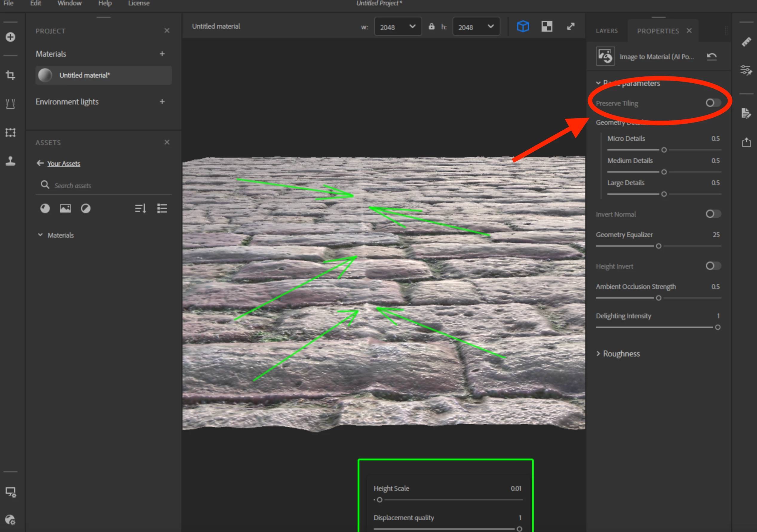This screenshot has width=757, height=532.
Task: Select the Crop tool in left sidebar
Action: (10, 75)
